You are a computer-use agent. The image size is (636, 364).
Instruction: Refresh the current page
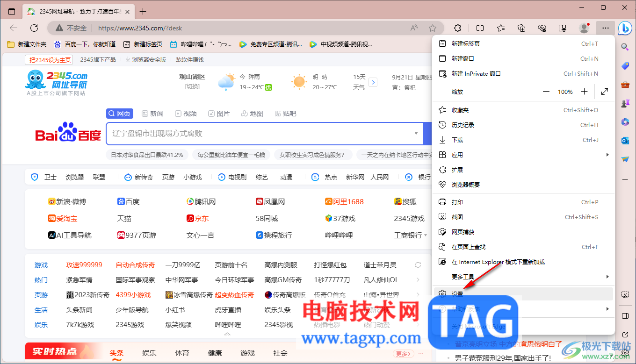(x=34, y=28)
